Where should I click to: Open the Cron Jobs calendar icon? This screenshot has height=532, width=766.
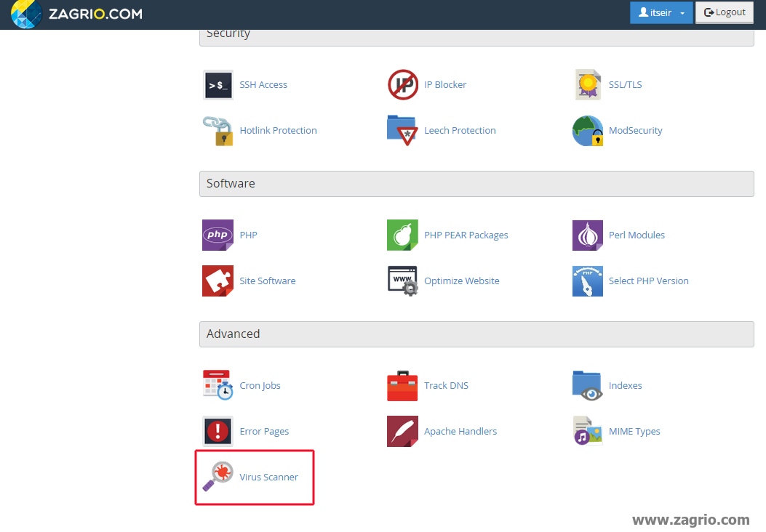click(218, 385)
